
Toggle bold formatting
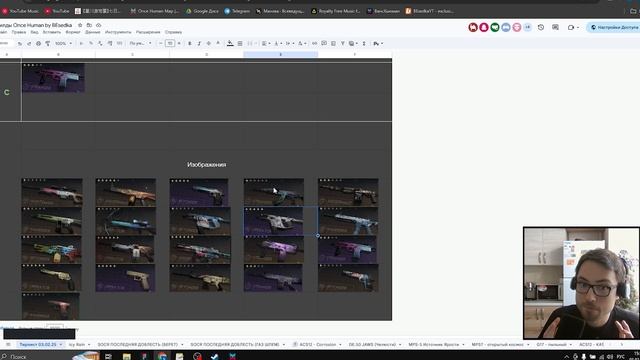pos(190,43)
